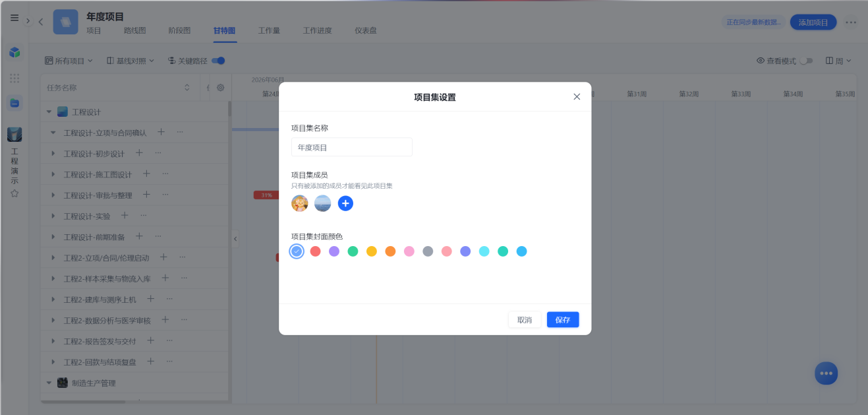Collapse the task list panel arrow
The image size is (868, 415).
coord(235,238)
